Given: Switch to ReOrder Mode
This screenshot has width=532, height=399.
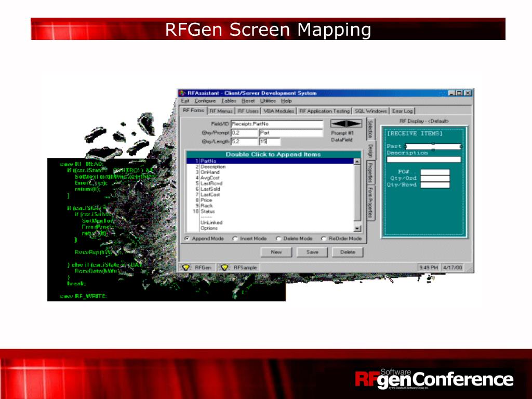Looking at the screenshot, I should click(323, 238).
